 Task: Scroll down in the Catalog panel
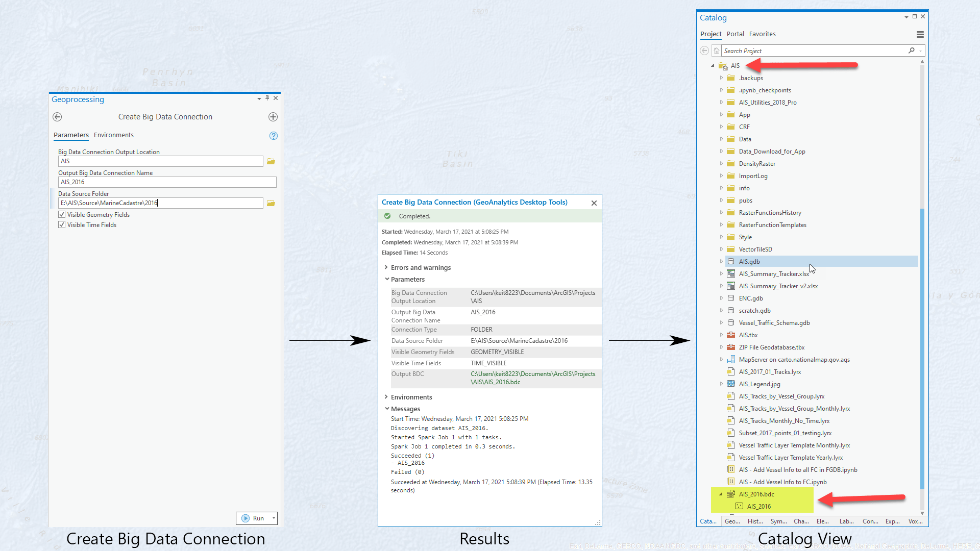point(924,513)
